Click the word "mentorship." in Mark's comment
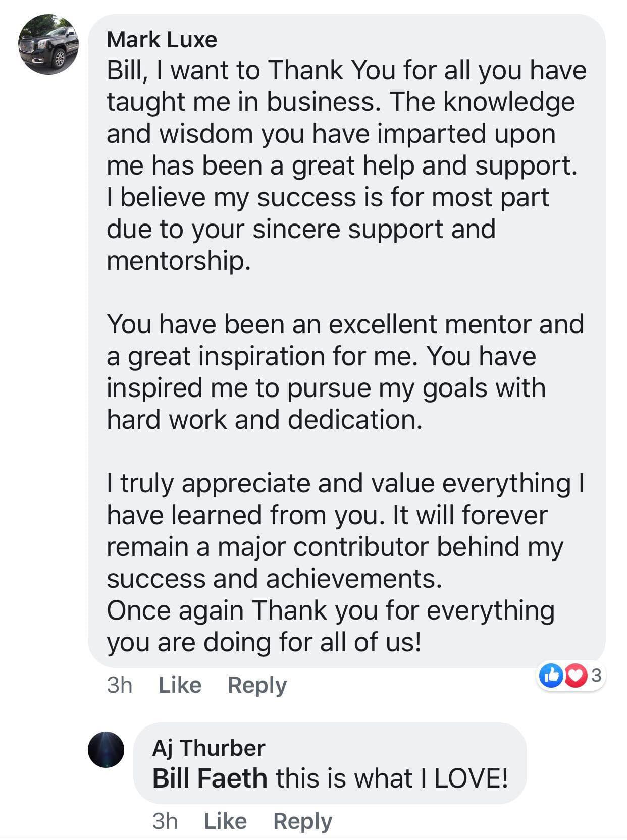Image resolution: width=627 pixels, height=840 pixels. coord(178,261)
